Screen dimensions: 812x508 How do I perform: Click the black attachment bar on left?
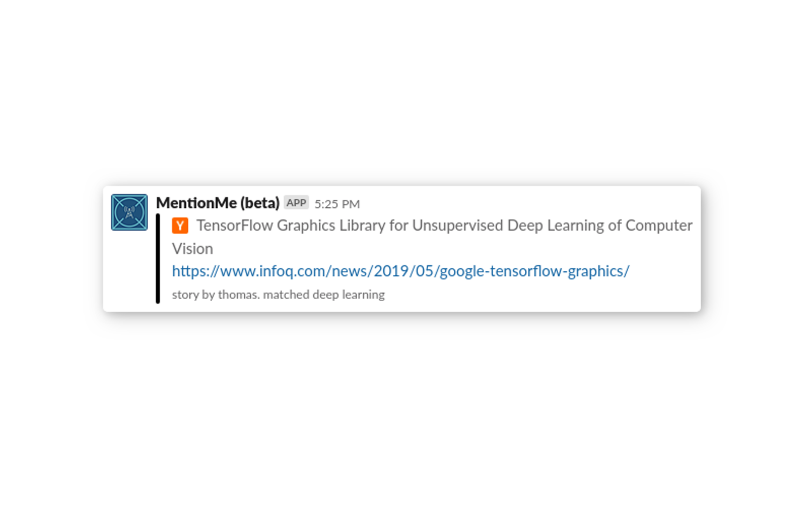click(158, 259)
